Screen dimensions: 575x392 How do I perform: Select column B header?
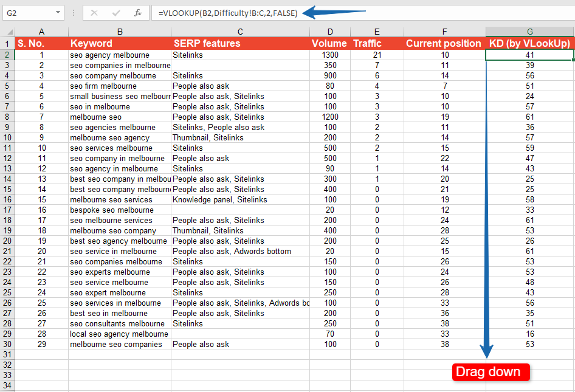coord(120,32)
